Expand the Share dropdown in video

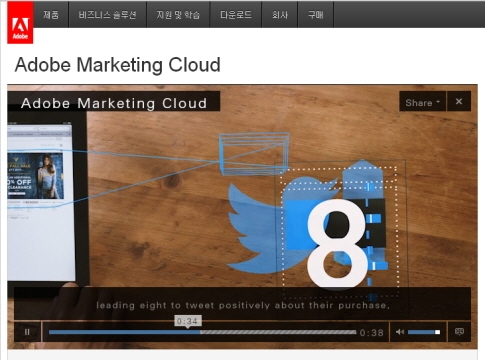pyautogui.click(x=422, y=102)
